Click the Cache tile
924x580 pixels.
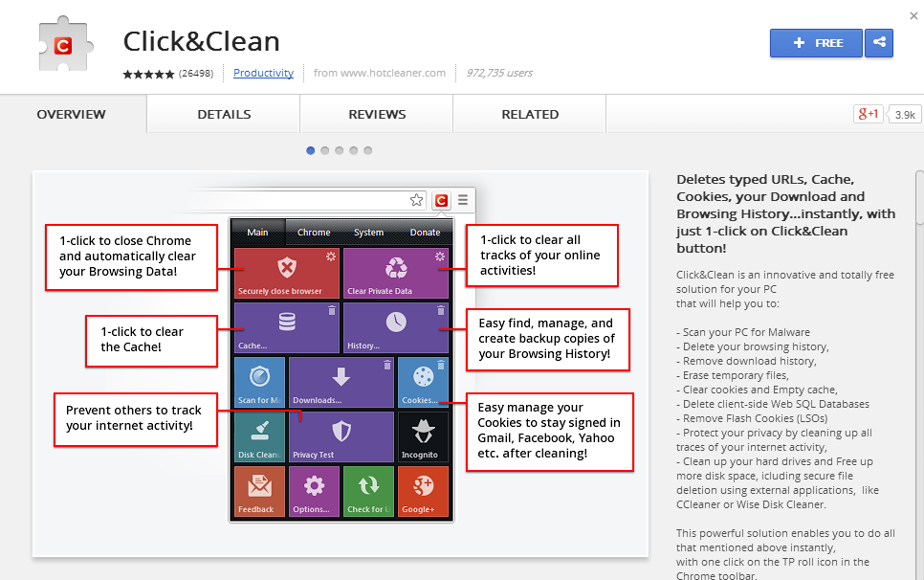[x=287, y=327]
